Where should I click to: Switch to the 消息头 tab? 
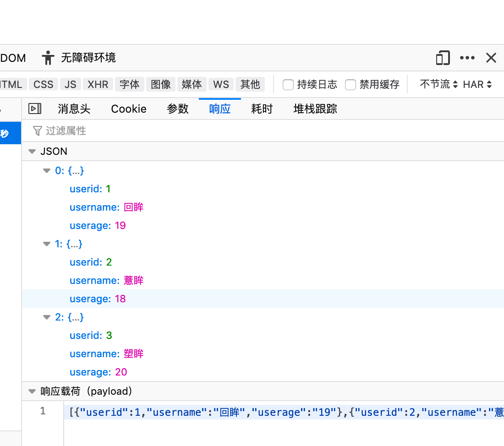coord(74,109)
